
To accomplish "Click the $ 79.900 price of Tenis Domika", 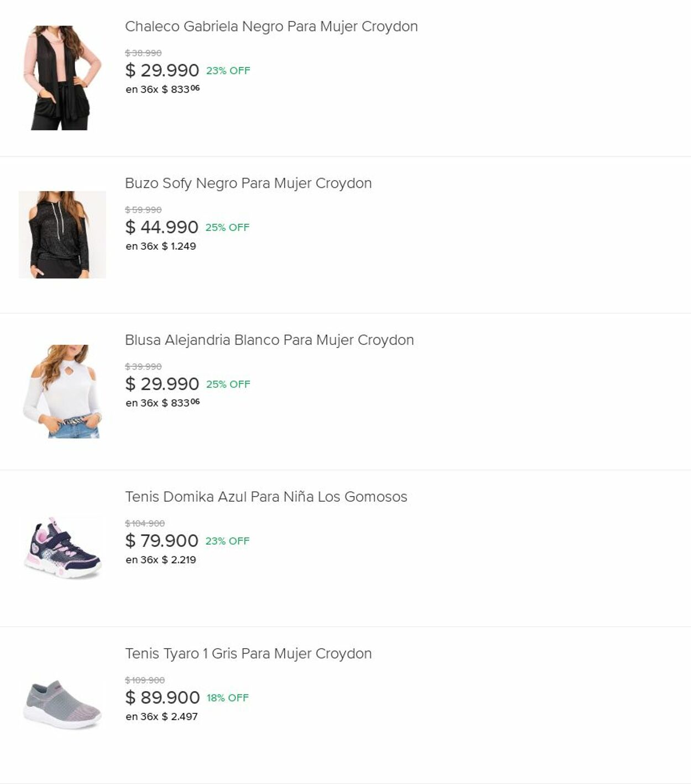I will click(161, 541).
